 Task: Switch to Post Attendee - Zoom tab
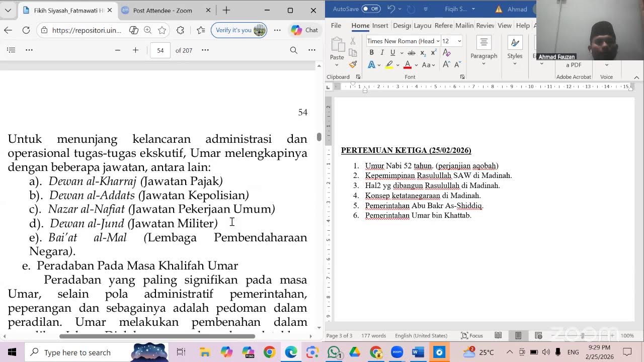tap(162, 10)
